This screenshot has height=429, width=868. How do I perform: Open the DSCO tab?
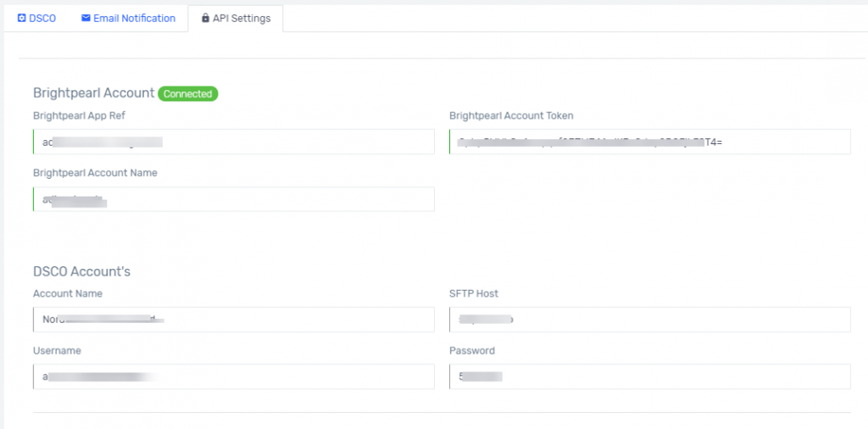pos(36,19)
